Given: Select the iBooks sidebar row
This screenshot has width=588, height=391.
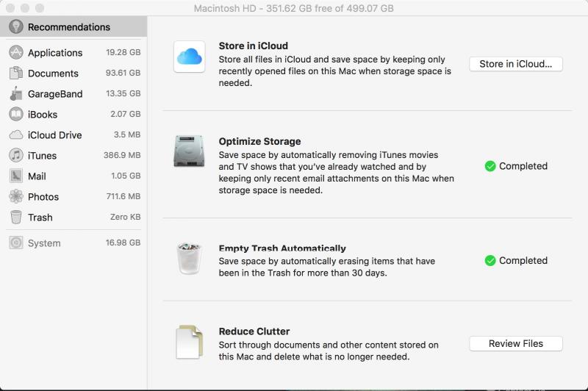Looking at the screenshot, I should [x=73, y=115].
